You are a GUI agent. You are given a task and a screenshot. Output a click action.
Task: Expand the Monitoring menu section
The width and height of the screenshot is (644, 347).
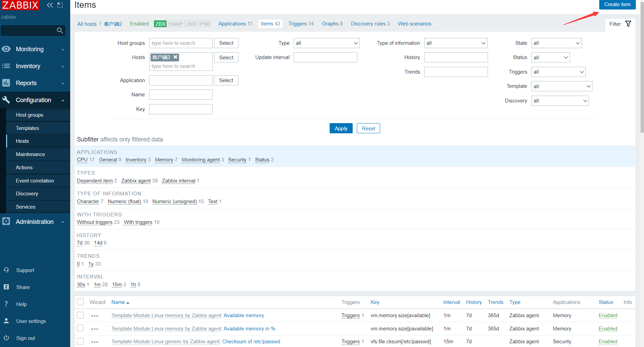point(35,49)
